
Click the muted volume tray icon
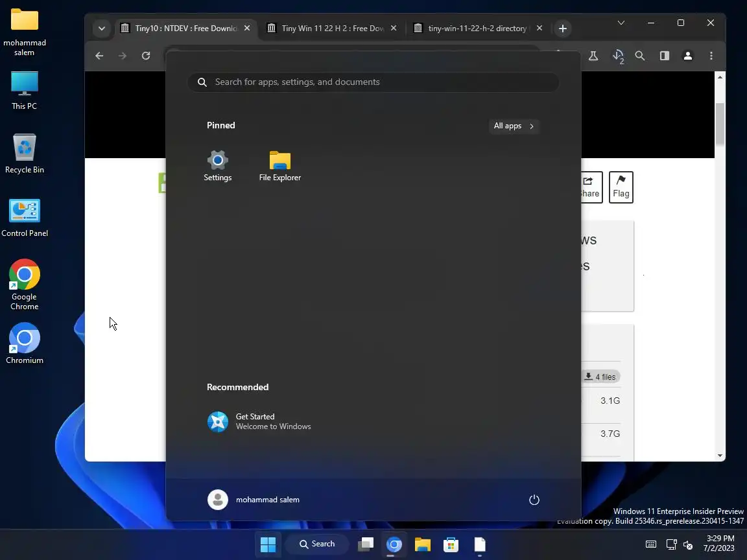coord(688,544)
